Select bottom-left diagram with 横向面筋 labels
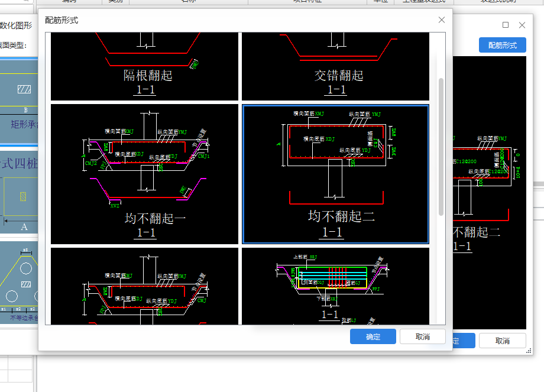544x392 pixels. coord(144,286)
